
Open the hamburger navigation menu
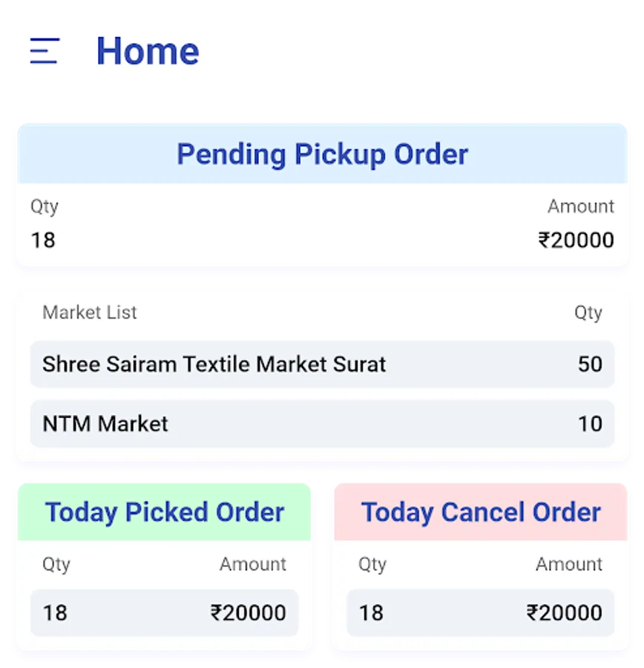coord(45,51)
